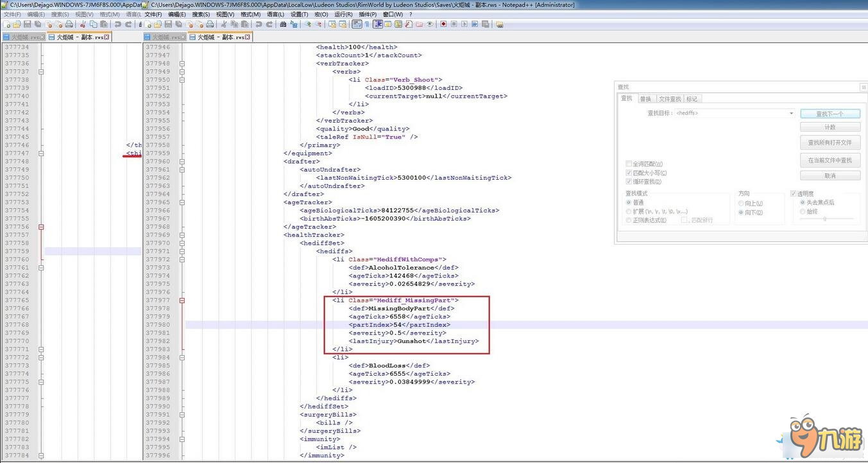Click Save icon in front window toolbar
Screen dimensions: 868x463
pos(168,24)
